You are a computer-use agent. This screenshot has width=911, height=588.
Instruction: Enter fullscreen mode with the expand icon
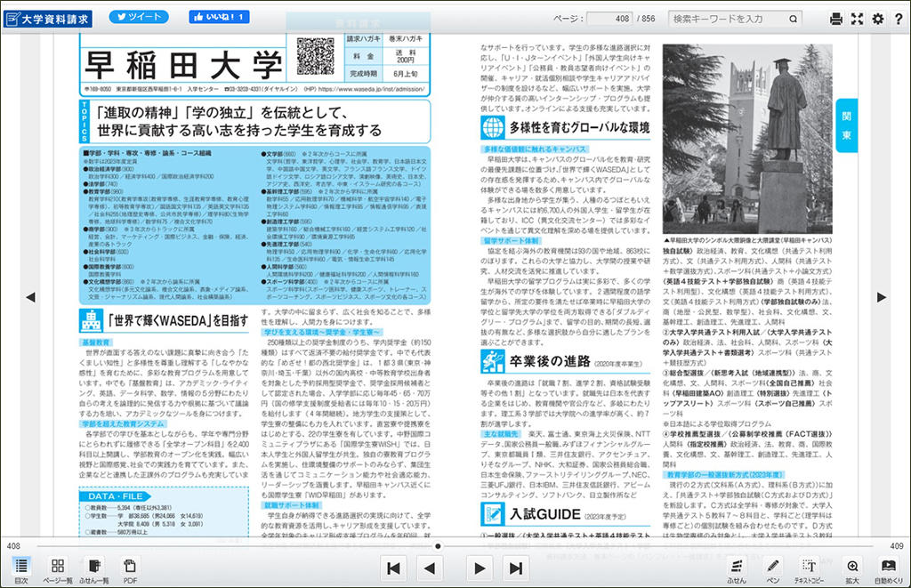click(858, 19)
